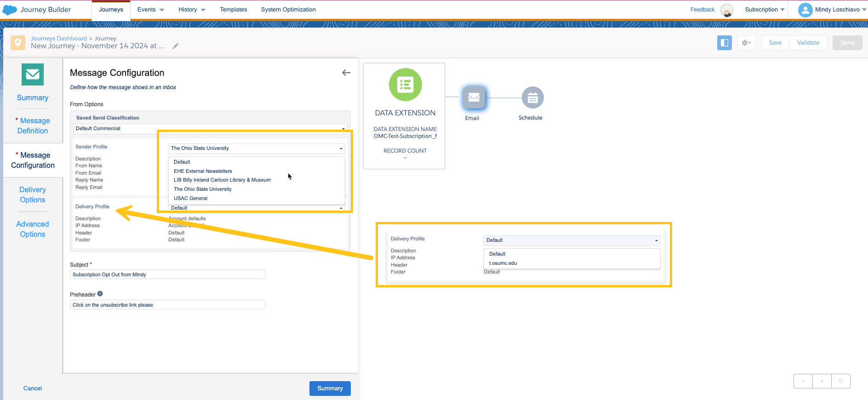Click the Validate button

coord(808,43)
